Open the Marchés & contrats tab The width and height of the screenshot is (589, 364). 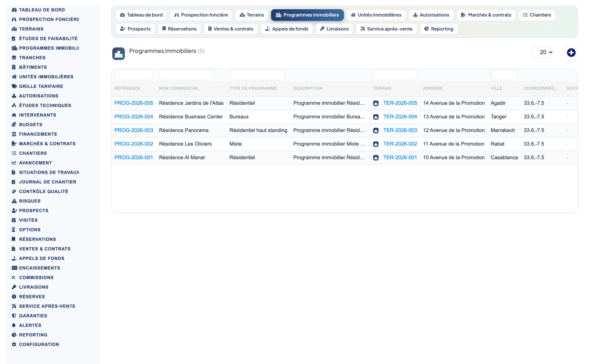point(486,15)
